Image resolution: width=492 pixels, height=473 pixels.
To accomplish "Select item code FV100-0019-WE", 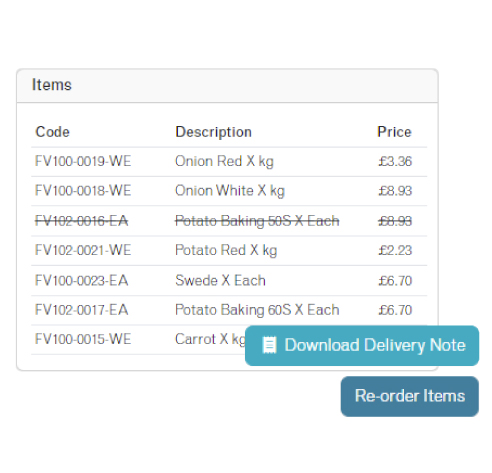I will (83, 161).
